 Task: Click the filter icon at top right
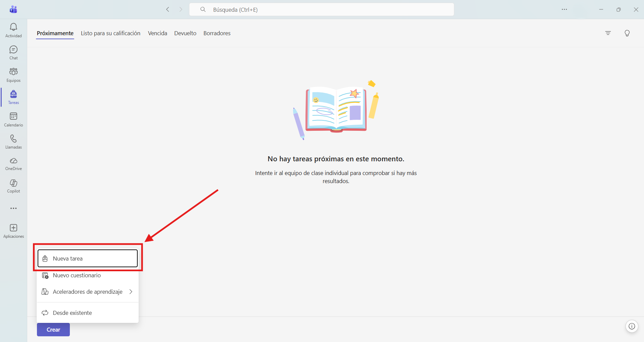tap(608, 33)
